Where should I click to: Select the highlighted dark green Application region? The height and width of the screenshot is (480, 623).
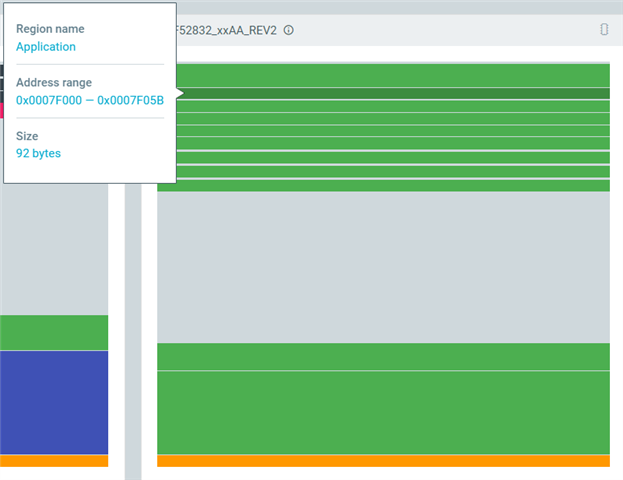(x=393, y=94)
